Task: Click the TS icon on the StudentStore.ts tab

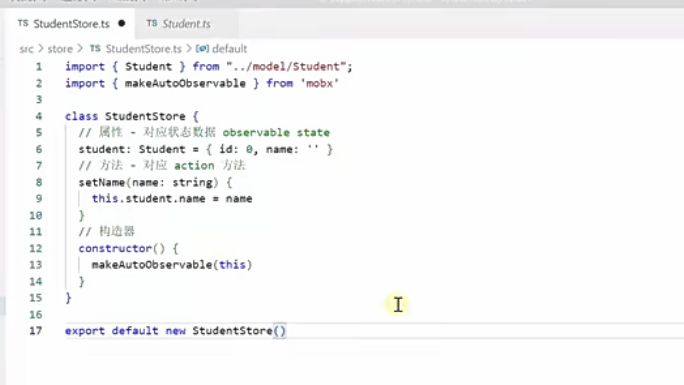Action: (23, 23)
